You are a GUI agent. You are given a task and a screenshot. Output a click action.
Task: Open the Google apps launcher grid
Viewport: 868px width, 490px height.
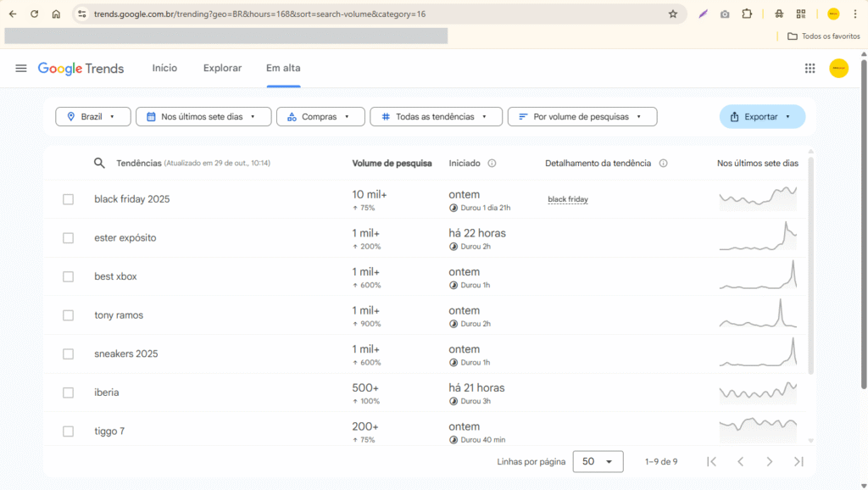click(810, 68)
